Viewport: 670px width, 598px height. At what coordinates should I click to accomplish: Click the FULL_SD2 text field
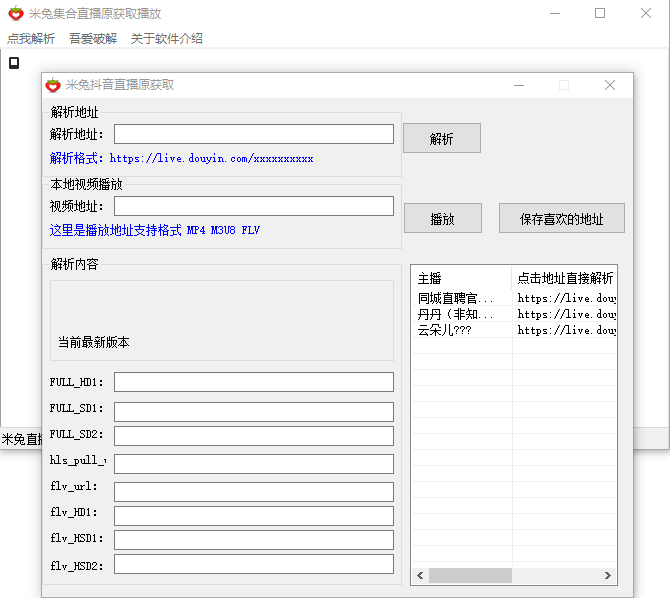(254, 436)
